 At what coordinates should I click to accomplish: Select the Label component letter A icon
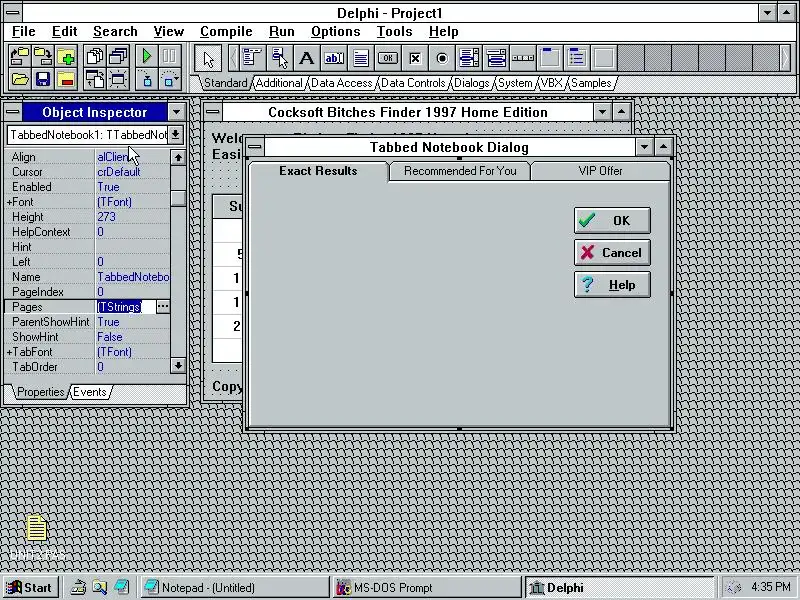[306, 58]
